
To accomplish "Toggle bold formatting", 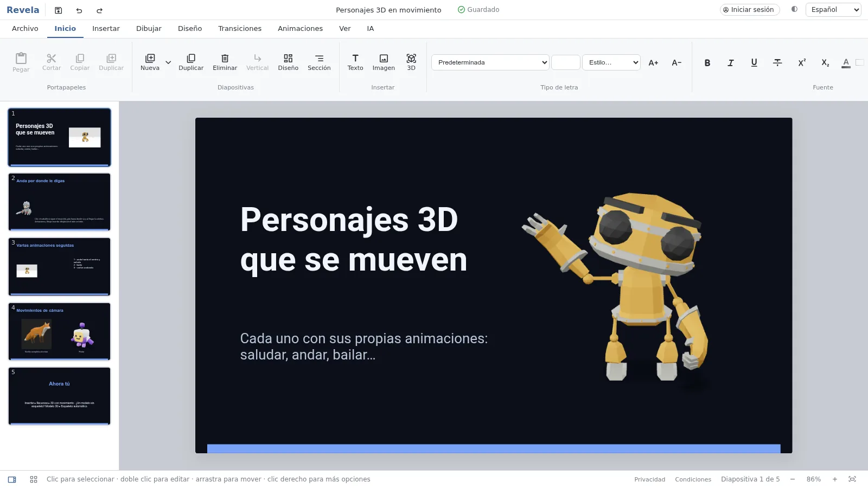I will 707,63.
